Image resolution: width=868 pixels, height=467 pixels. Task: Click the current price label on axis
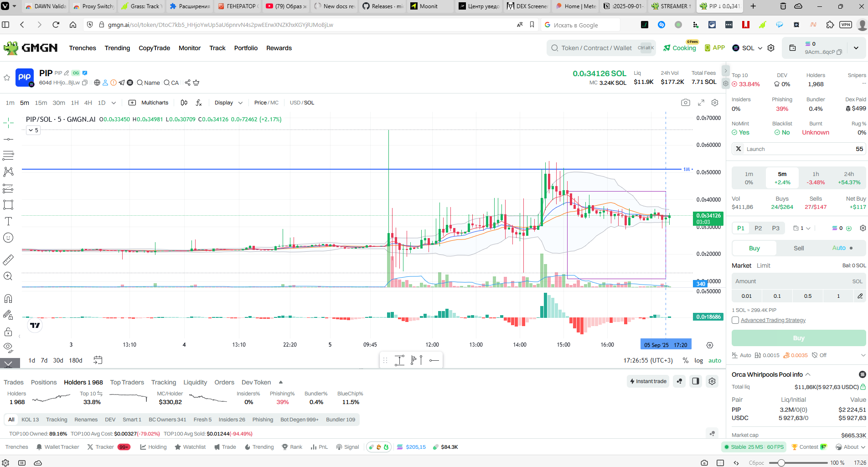[708, 218]
